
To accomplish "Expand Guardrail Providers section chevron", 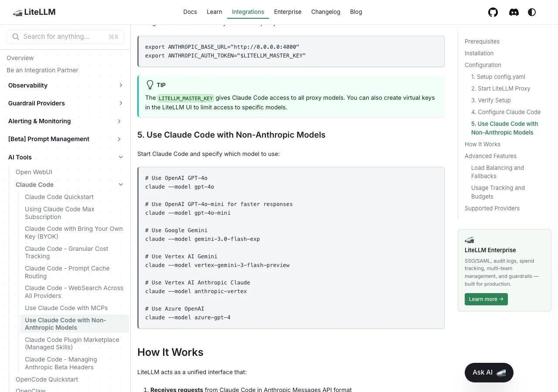I will point(121,103).
